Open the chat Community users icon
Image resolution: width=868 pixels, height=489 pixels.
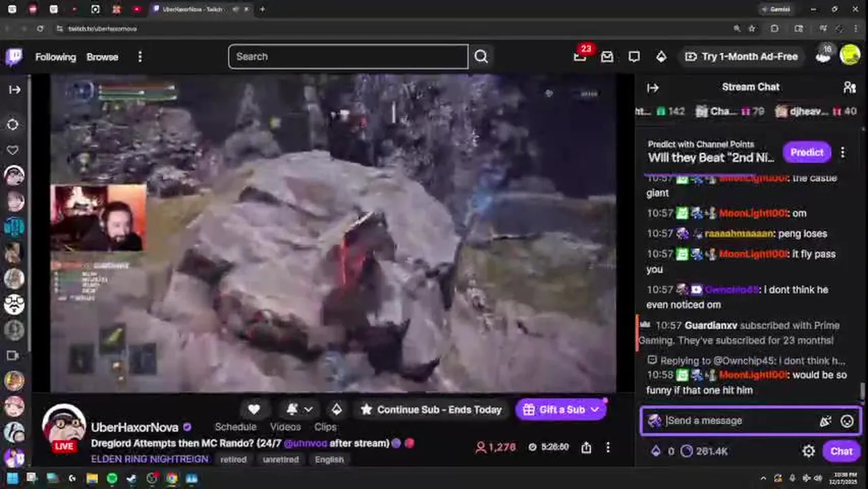coord(849,87)
